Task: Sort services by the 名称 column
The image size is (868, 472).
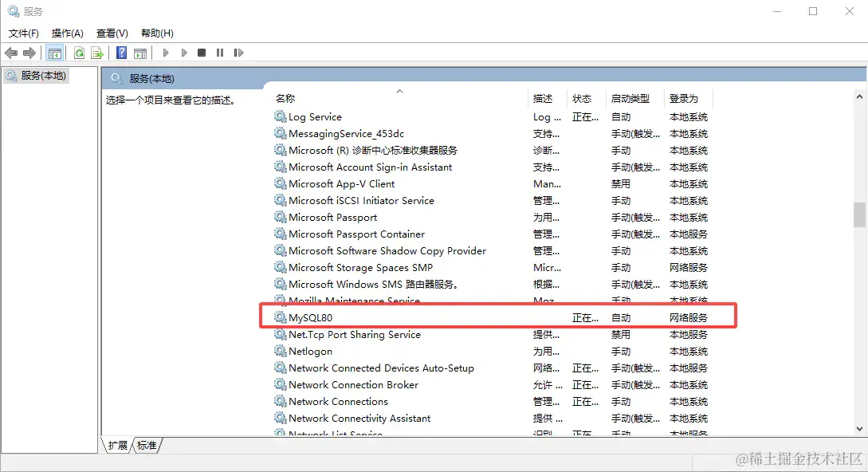Action: point(285,98)
